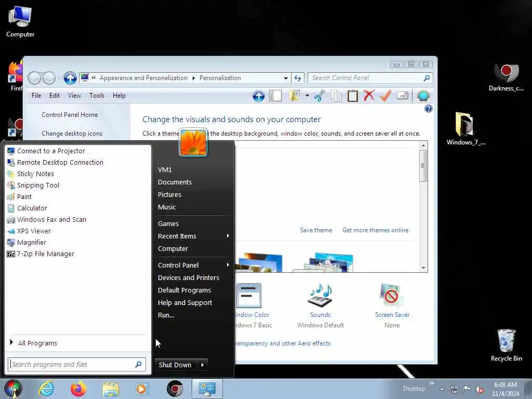The image size is (532, 399).
Task: Open Connect to a Projector
Action: coord(78,151)
